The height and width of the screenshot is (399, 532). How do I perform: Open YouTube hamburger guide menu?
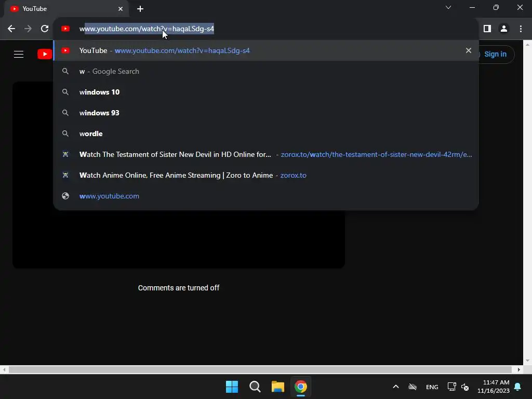[19, 54]
